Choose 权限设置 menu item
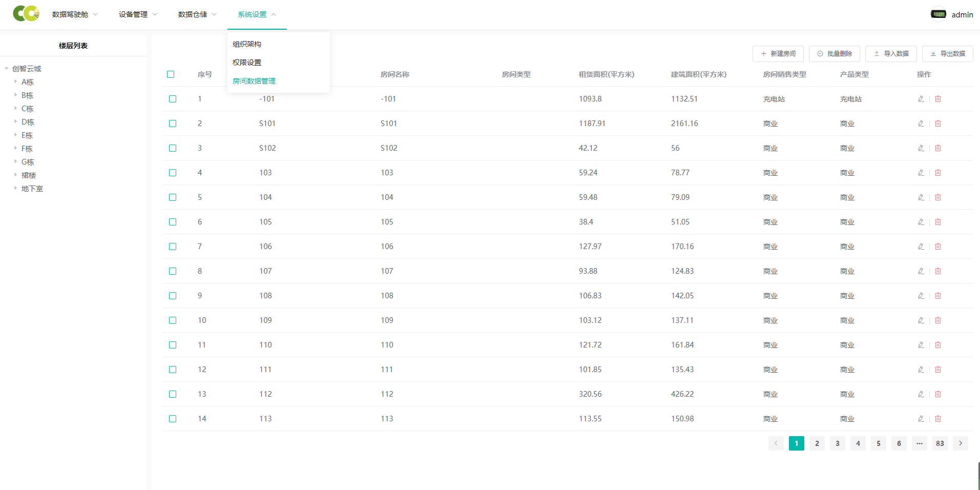Image resolution: width=980 pixels, height=490 pixels. point(247,63)
